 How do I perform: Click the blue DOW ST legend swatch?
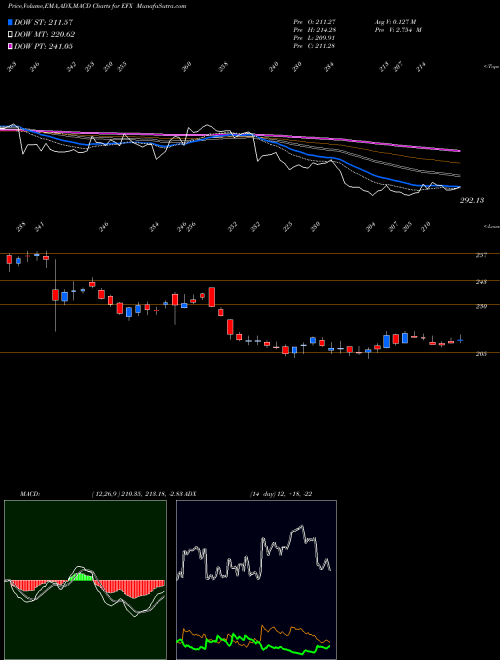pos(10,22)
